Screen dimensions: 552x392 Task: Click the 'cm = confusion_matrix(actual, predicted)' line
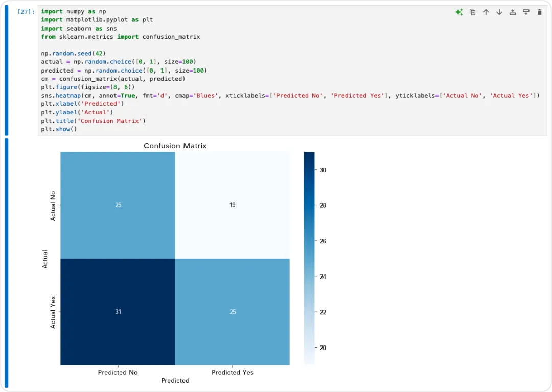click(x=113, y=79)
